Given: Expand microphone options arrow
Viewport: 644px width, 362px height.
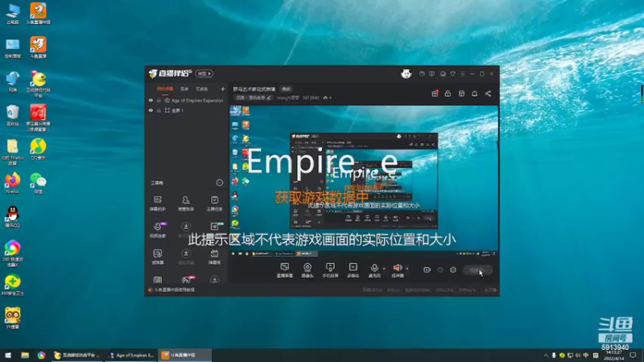Looking at the screenshot, I should pyautogui.click(x=385, y=269).
